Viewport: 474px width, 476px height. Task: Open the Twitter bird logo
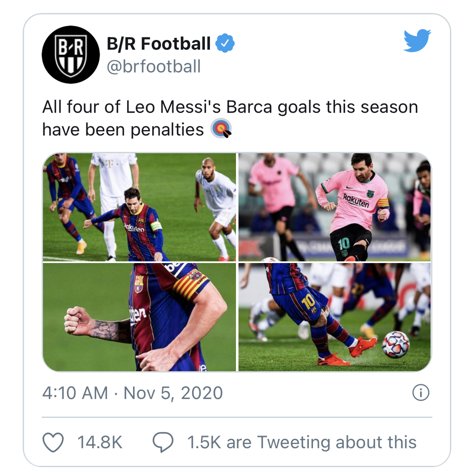[x=417, y=40]
